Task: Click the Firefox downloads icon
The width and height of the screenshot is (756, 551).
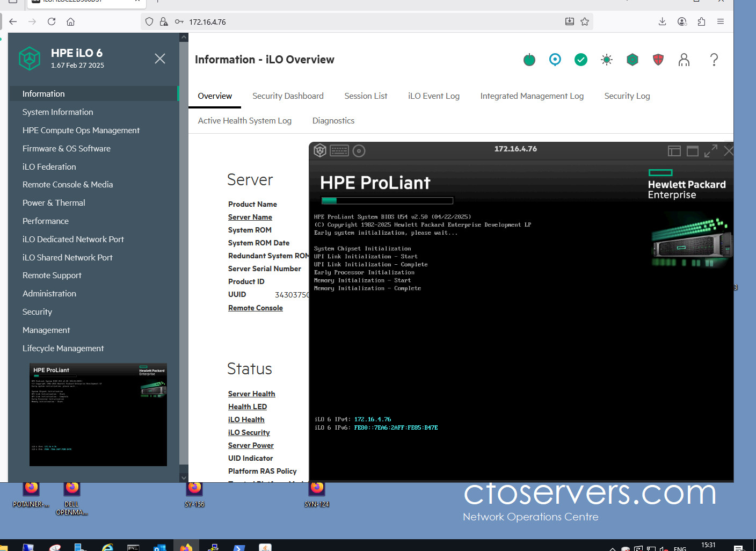Action: pyautogui.click(x=663, y=21)
